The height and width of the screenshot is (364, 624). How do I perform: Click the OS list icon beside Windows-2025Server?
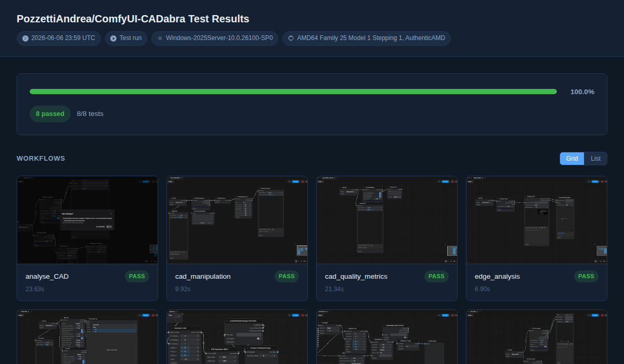[160, 38]
